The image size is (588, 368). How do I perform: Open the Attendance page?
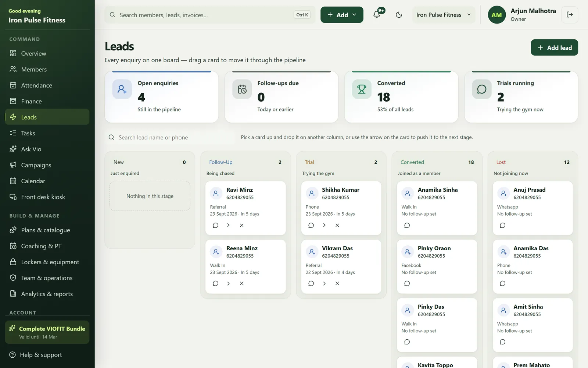[47, 85]
